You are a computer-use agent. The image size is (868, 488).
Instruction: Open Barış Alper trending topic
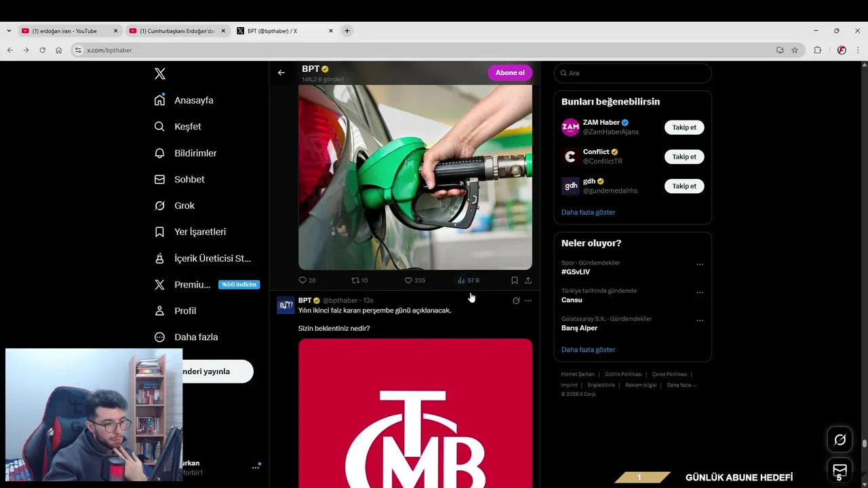pyautogui.click(x=579, y=328)
